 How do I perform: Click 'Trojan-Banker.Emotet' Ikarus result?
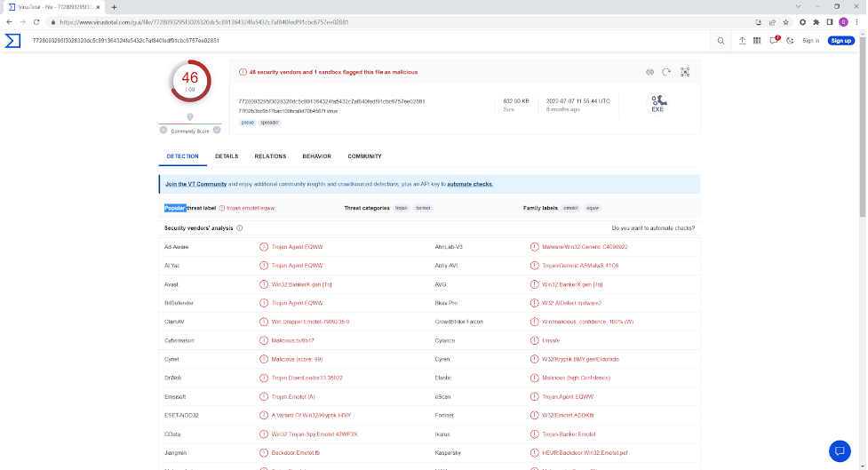coord(569,434)
